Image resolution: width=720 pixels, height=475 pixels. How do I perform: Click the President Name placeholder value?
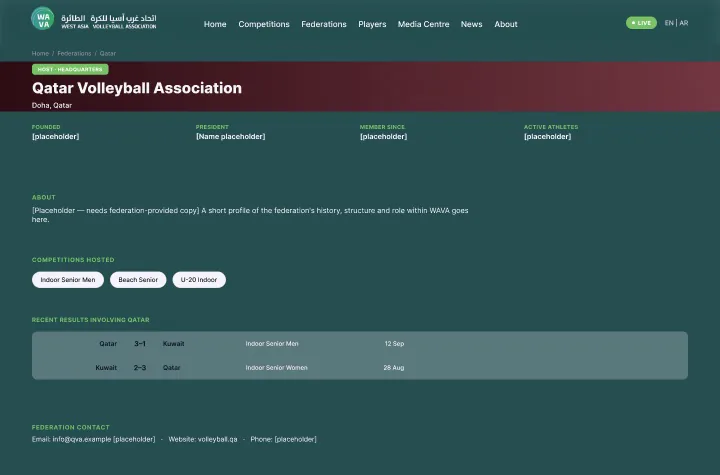pyautogui.click(x=231, y=136)
